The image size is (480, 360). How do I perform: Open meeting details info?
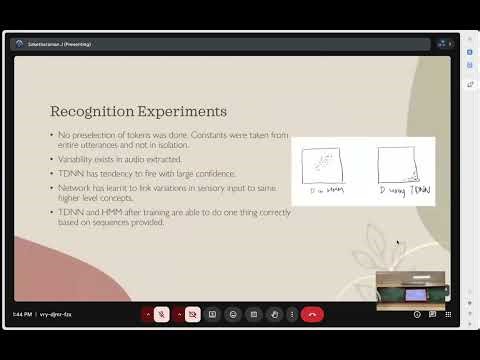click(417, 314)
